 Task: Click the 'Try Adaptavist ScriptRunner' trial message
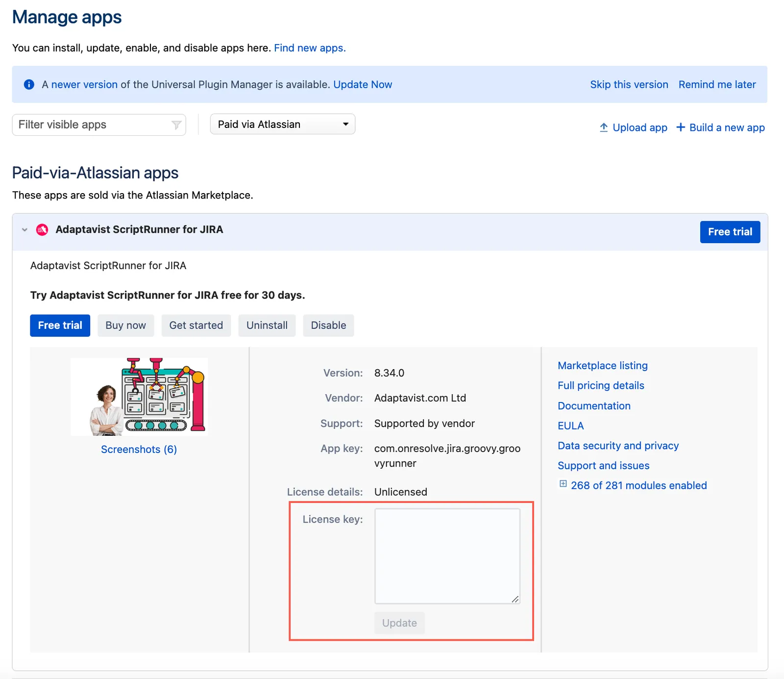pos(168,295)
